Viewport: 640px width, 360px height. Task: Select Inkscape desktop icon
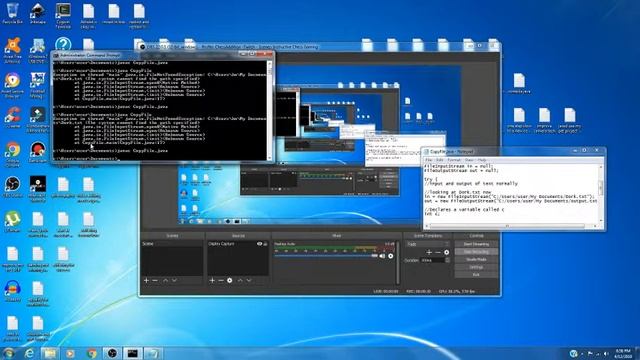click(38, 13)
